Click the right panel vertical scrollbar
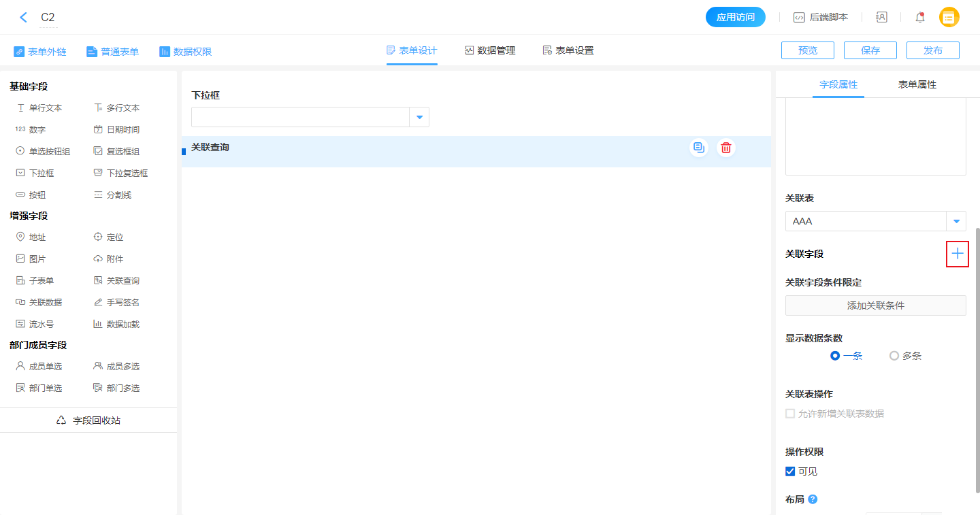980x515 pixels. 977,354
